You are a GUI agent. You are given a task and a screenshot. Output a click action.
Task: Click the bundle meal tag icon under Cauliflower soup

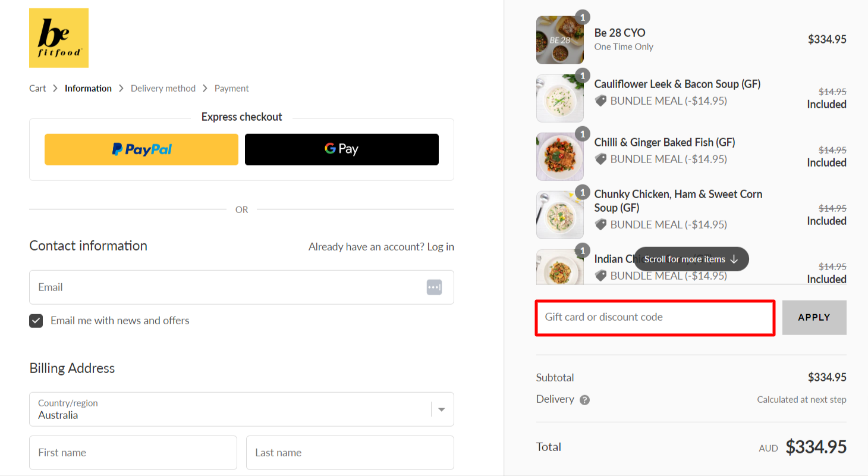(601, 101)
